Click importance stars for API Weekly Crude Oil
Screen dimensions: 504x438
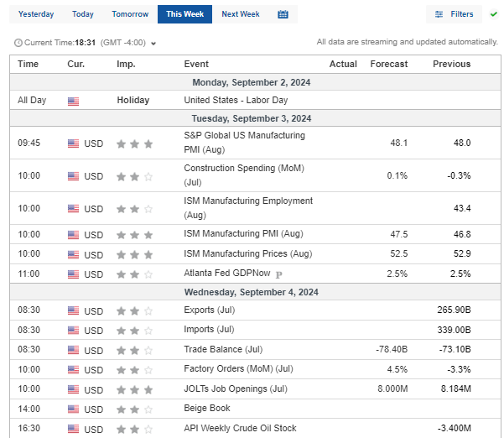(x=134, y=430)
